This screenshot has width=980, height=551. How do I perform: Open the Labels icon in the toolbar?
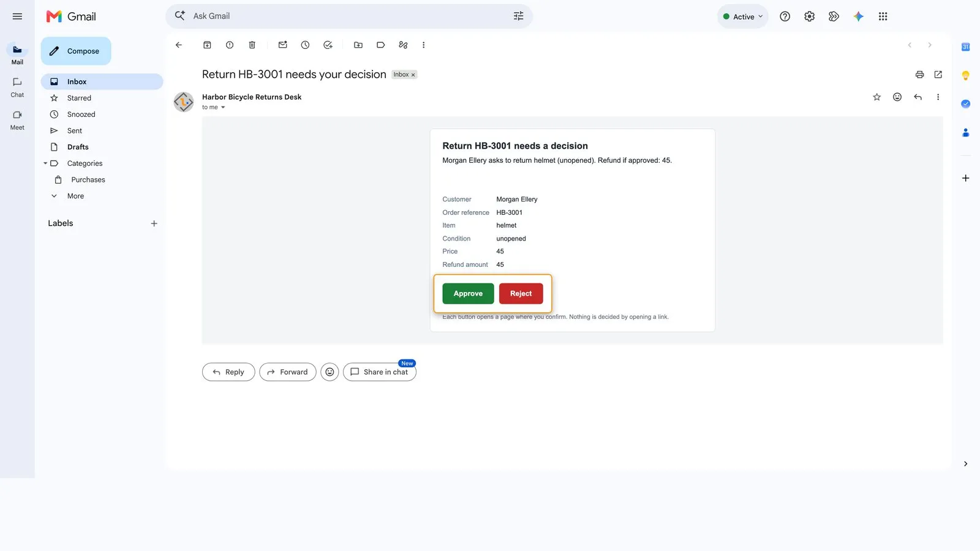[x=380, y=45]
